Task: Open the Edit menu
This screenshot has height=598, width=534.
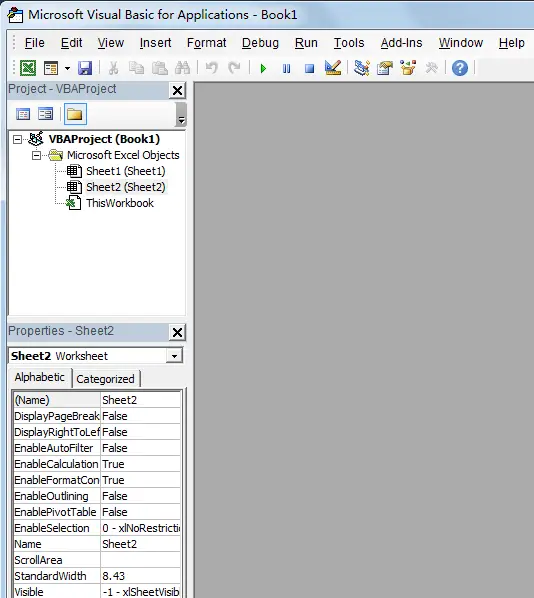Action: click(71, 43)
